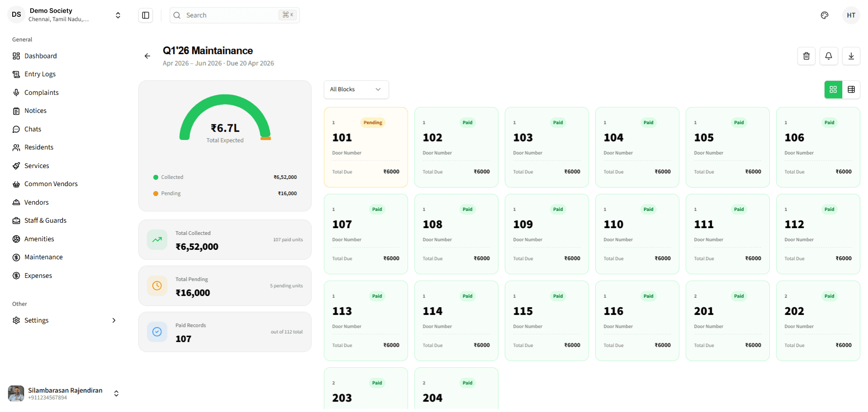Click the magnifier icon in search

[x=177, y=15]
